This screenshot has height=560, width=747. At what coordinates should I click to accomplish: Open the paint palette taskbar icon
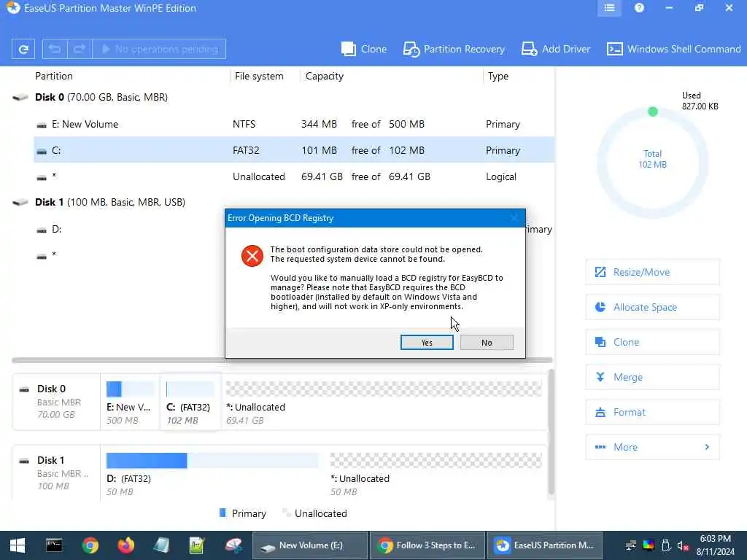(x=233, y=545)
